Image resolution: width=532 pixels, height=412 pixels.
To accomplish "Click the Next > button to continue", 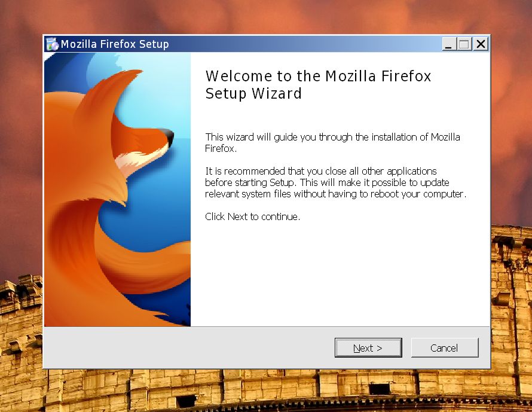I will [368, 347].
